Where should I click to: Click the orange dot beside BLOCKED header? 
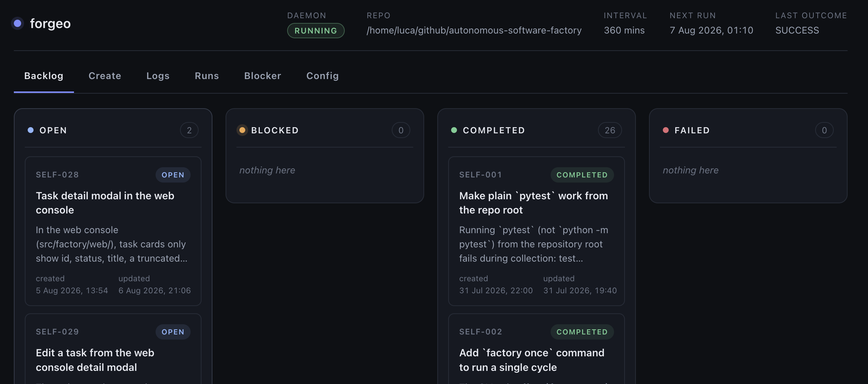(x=242, y=130)
